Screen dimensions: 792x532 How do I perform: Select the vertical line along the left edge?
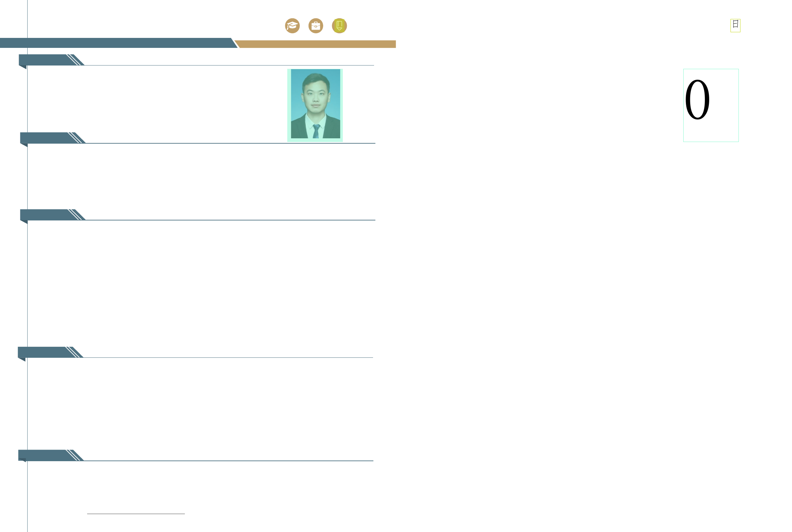coord(28,271)
